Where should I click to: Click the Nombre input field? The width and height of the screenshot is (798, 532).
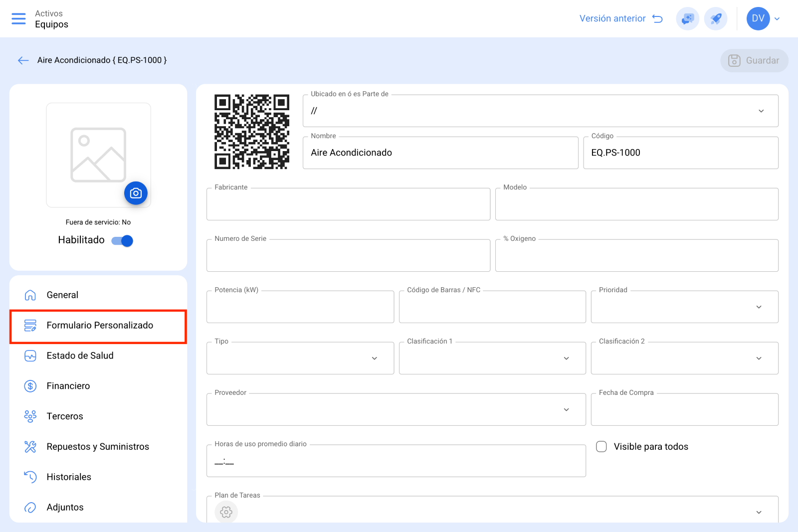[440, 153]
